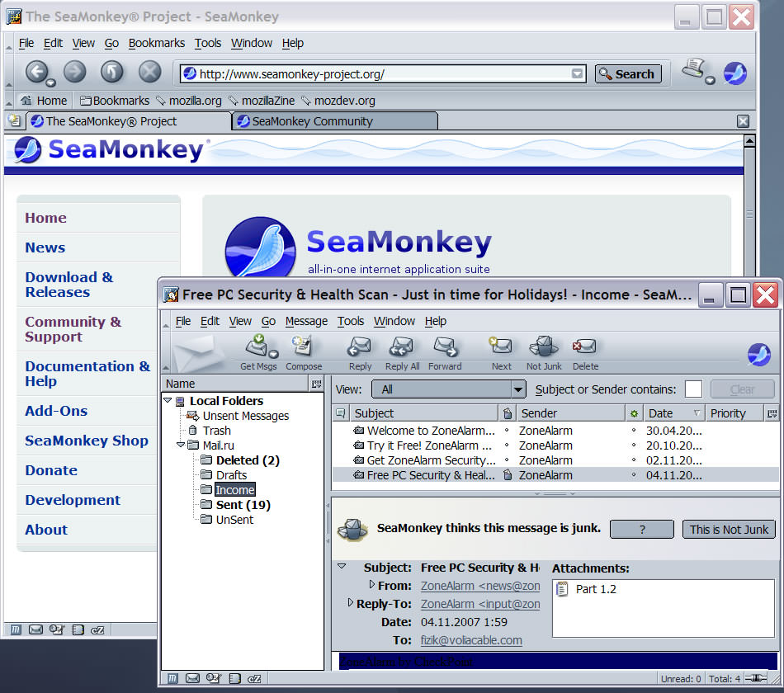Viewport: 784px width, 693px height.
Task: Open Mail from the mail window status bar
Action: [192, 678]
